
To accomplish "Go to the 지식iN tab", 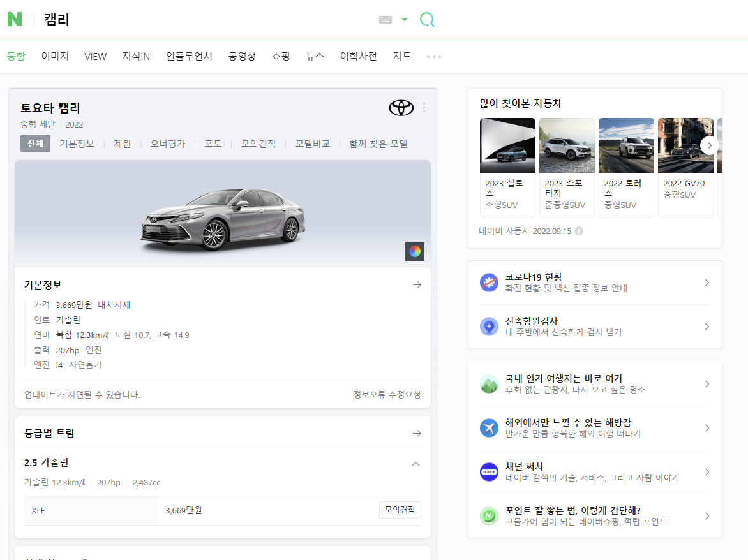I will click(136, 56).
